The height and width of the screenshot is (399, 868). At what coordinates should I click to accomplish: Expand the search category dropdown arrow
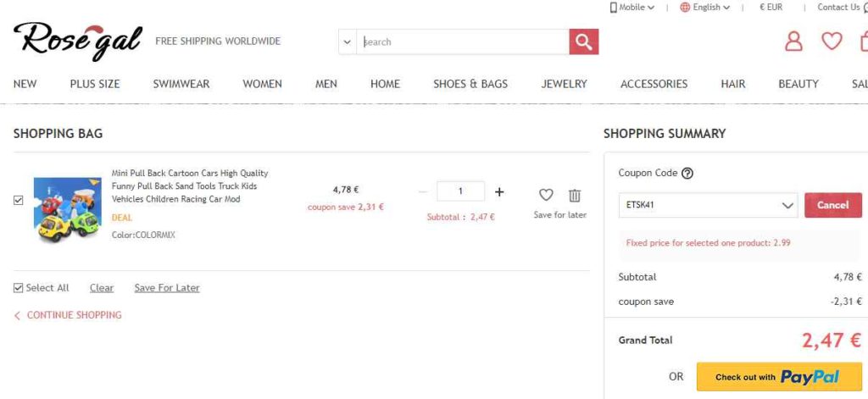347,42
